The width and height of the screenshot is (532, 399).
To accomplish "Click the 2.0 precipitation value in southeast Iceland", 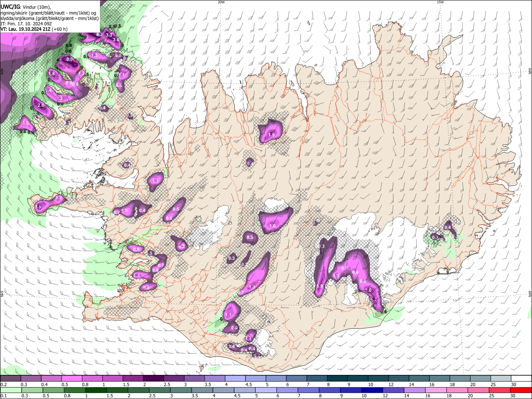I will (x=368, y=290).
